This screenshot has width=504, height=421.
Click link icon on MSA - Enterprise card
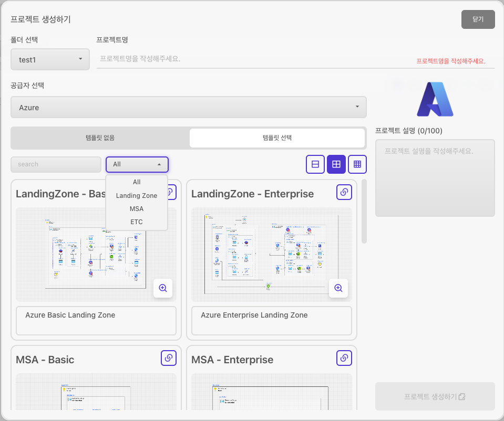344,358
